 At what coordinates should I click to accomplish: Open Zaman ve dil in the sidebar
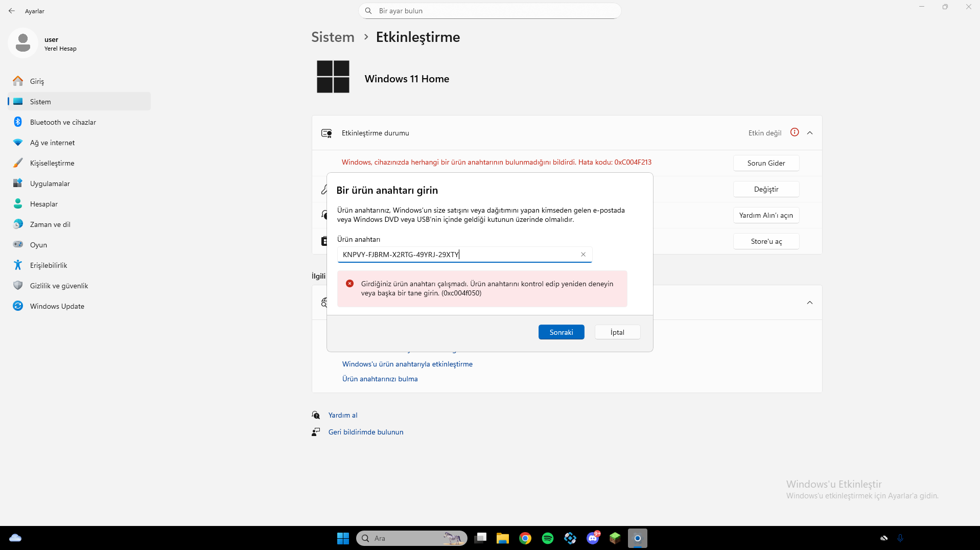point(79,224)
